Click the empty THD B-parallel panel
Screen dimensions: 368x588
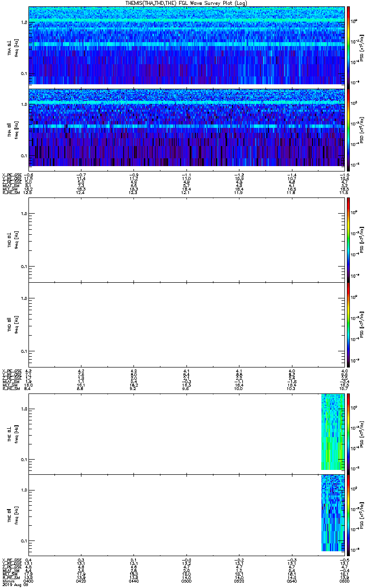(186, 324)
